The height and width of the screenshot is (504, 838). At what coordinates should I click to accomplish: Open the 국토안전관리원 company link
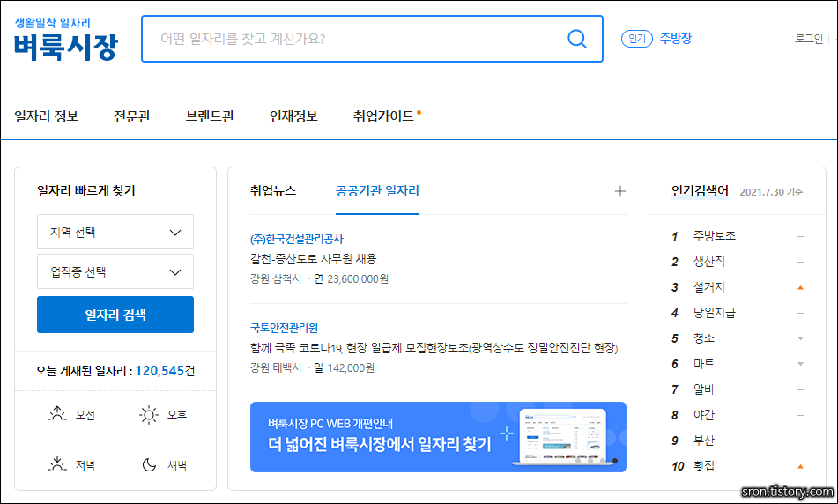click(x=284, y=328)
